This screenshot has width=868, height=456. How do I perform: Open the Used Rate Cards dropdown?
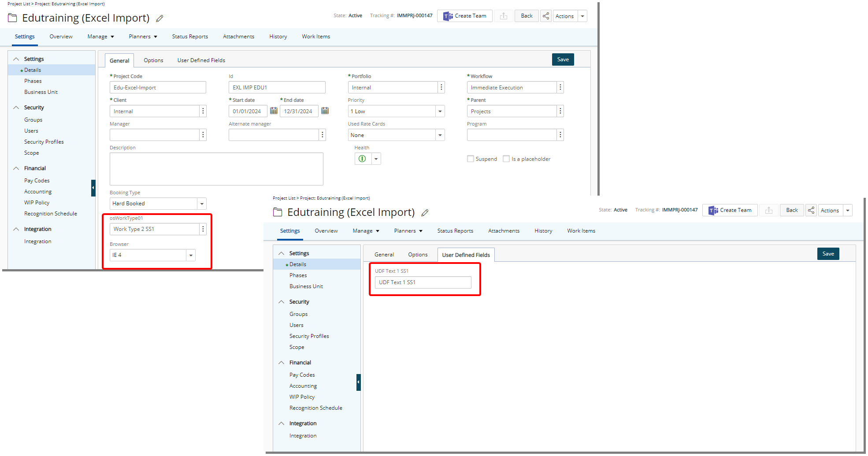440,135
